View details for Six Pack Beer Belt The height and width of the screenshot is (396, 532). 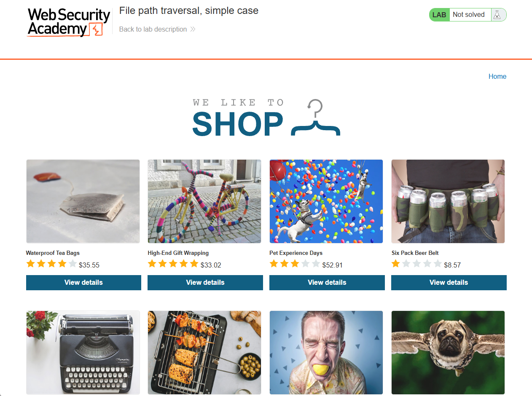449,283
